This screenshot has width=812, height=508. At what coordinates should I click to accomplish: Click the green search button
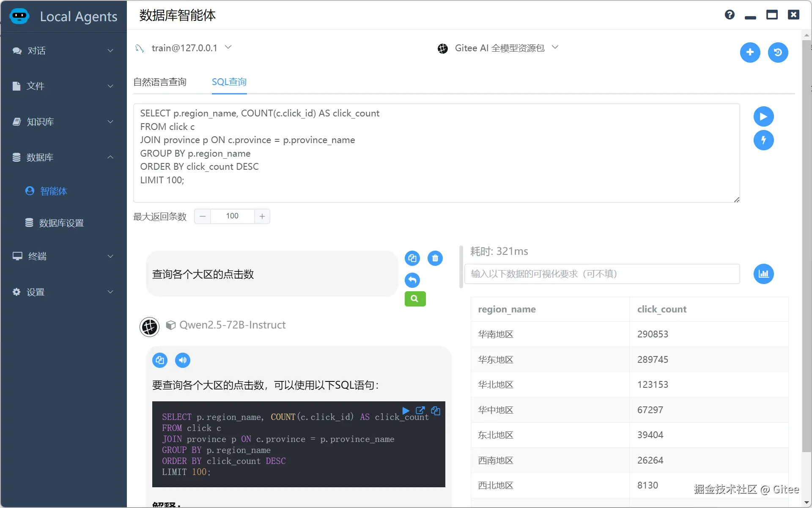pos(415,299)
